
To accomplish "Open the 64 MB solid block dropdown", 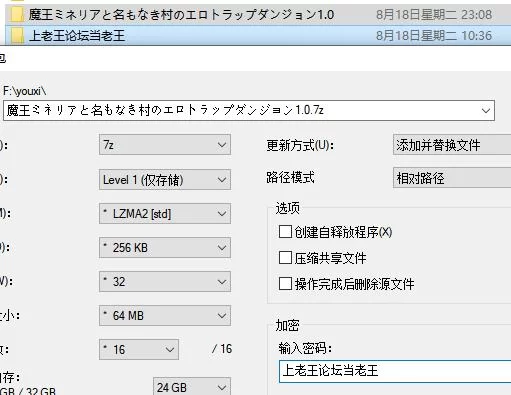I will (165, 315).
